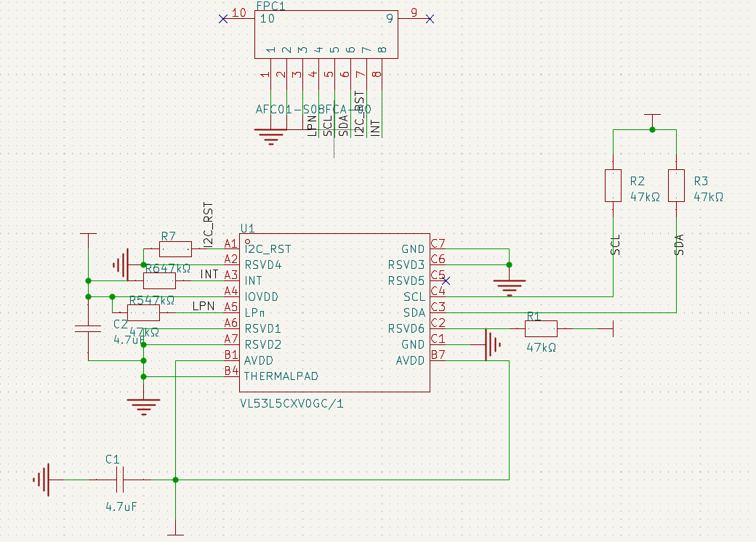Select the no-connect flag on RSVD5 pin

pos(446,280)
